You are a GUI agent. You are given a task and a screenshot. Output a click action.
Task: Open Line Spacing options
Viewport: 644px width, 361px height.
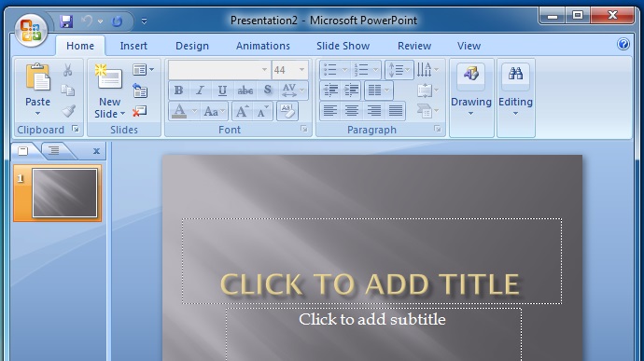point(399,70)
